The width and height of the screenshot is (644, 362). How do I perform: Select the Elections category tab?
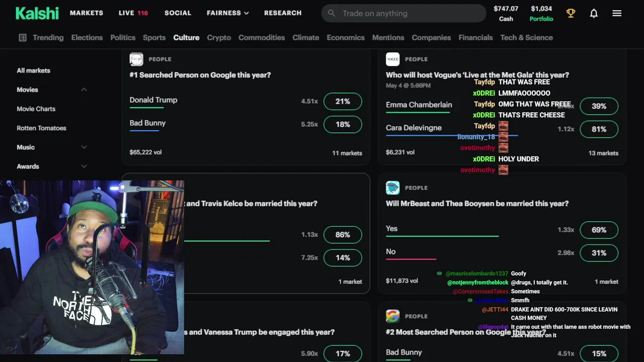87,38
